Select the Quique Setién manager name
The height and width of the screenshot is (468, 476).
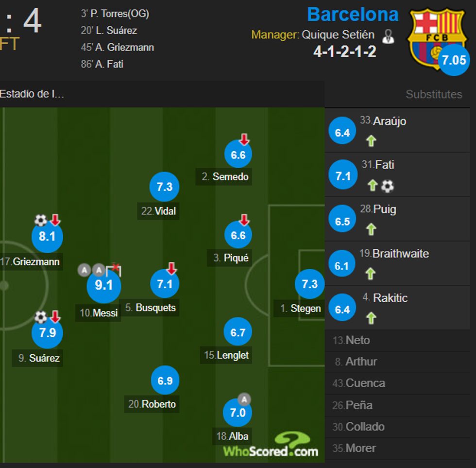338,35
